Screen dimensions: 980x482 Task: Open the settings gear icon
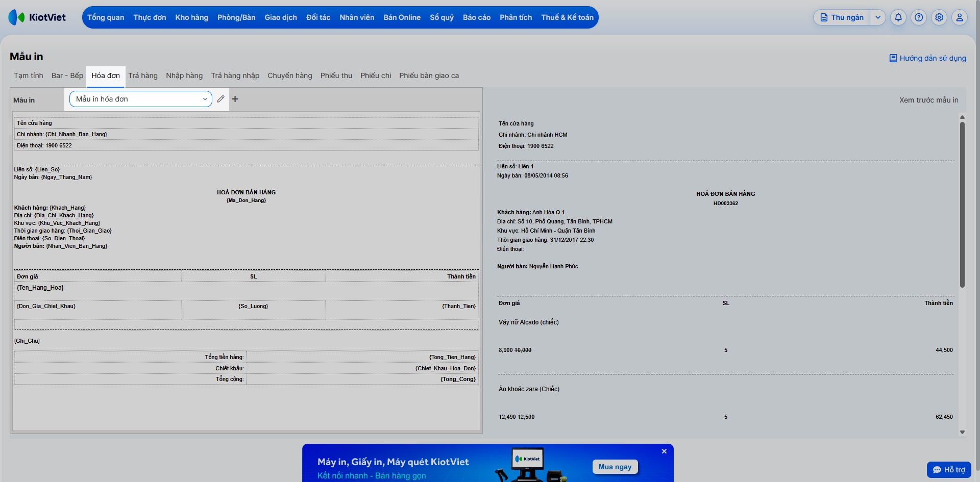tap(939, 17)
